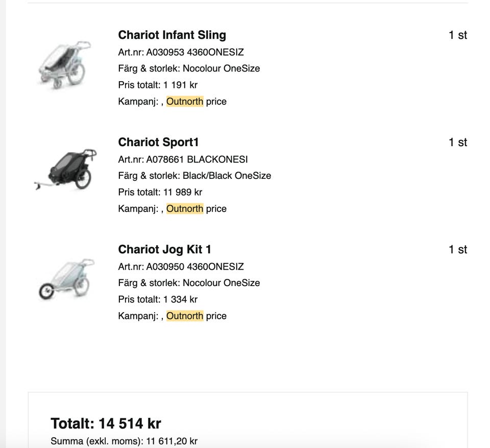Click the 11 989 kr price line
490x448 pixels.
point(160,192)
